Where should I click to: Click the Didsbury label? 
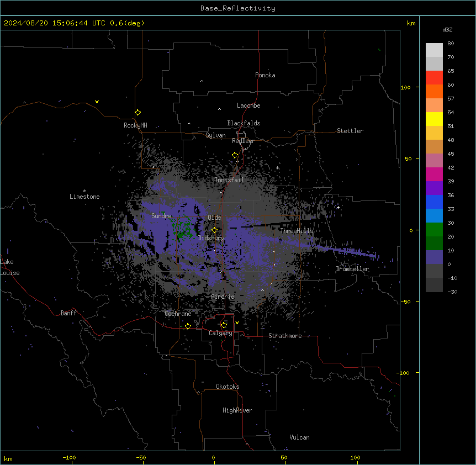click(211, 238)
